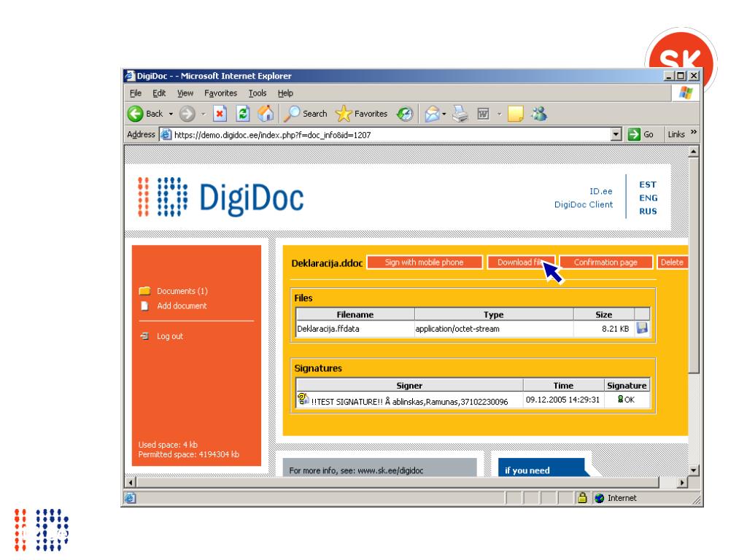747x560 pixels.
Task: Click the Add document page icon
Action: pos(145,306)
